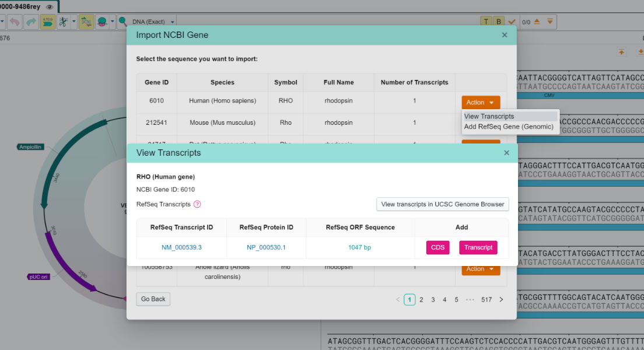Click View transcripts in UCSC Genome Browser
Image resolution: width=644 pixels, height=350 pixels.
coord(442,204)
